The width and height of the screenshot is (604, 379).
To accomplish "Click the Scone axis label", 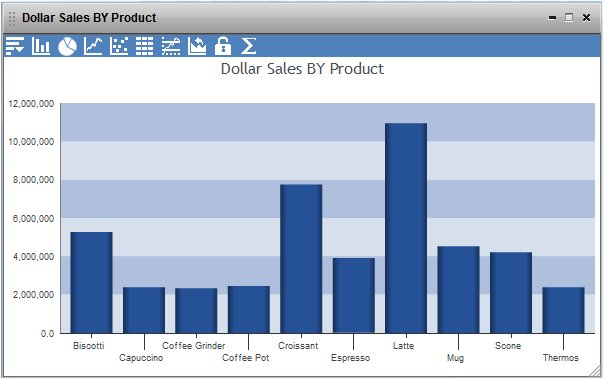I will (x=508, y=345).
